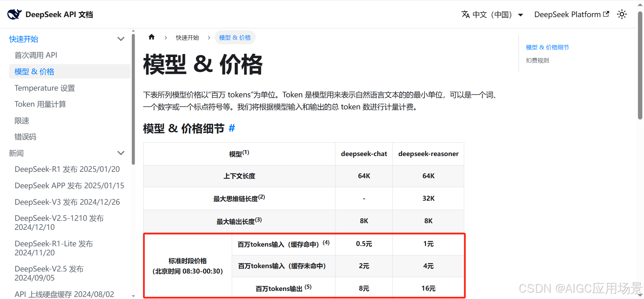Open 快速开始 sidebar category
Screen dimensions: 644x299
click(x=23, y=39)
